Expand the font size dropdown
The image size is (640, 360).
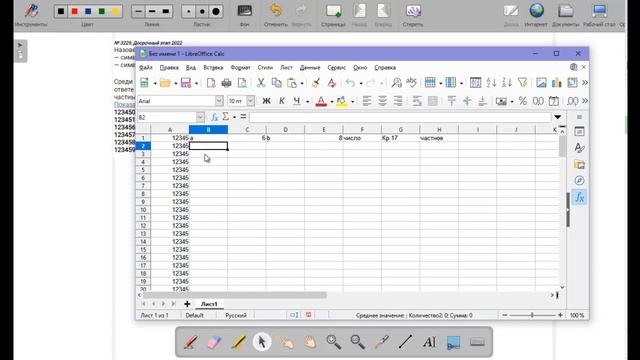[250, 101]
